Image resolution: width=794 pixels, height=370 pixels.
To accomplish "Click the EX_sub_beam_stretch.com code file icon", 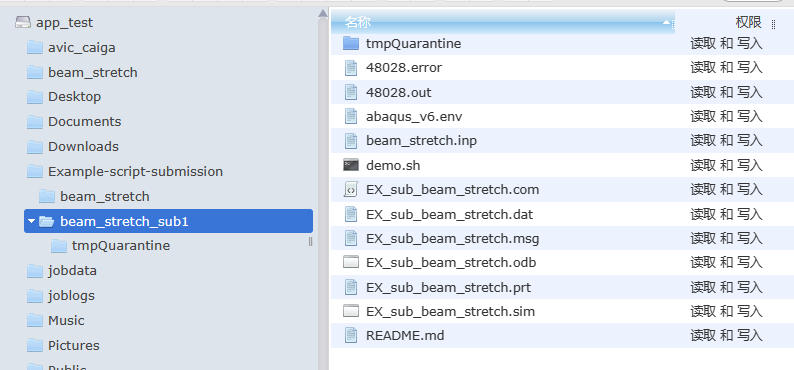I will [x=351, y=189].
